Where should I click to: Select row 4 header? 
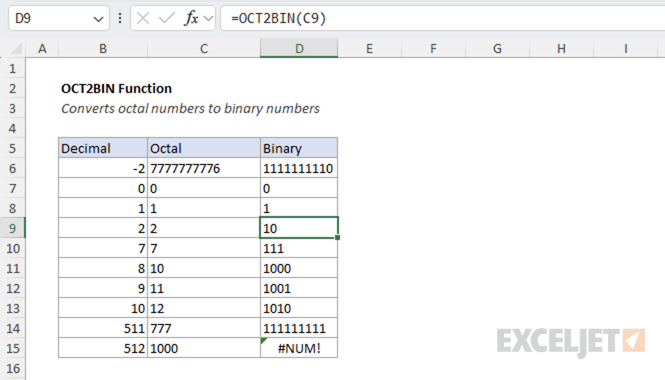12,128
